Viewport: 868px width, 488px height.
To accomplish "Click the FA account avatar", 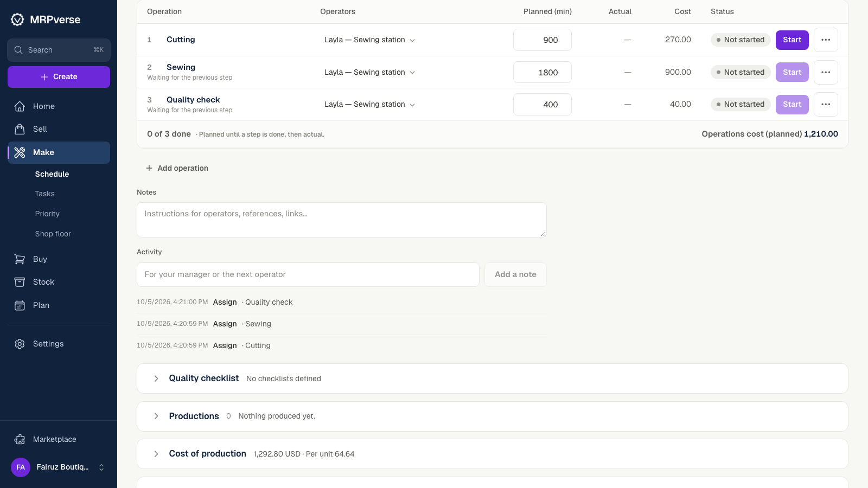I will tap(21, 467).
